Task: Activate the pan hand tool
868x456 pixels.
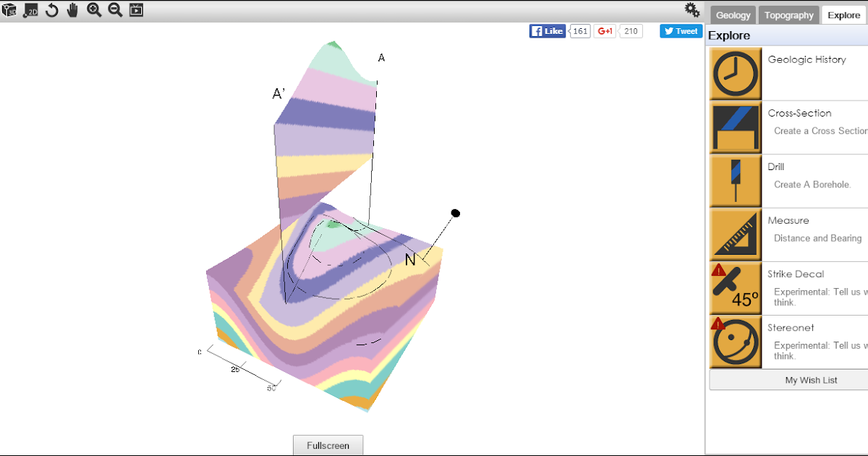Action: pyautogui.click(x=72, y=10)
